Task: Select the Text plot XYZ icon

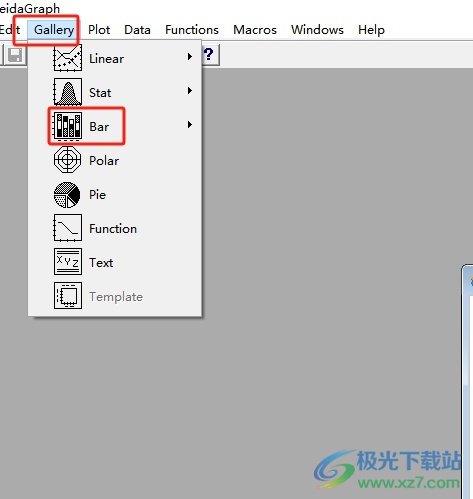Action: click(68, 262)
